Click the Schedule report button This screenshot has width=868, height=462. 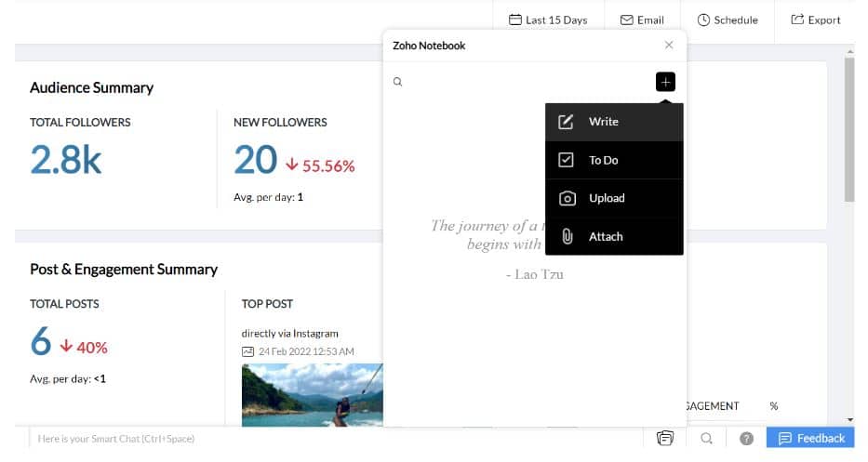coord(728,20)
